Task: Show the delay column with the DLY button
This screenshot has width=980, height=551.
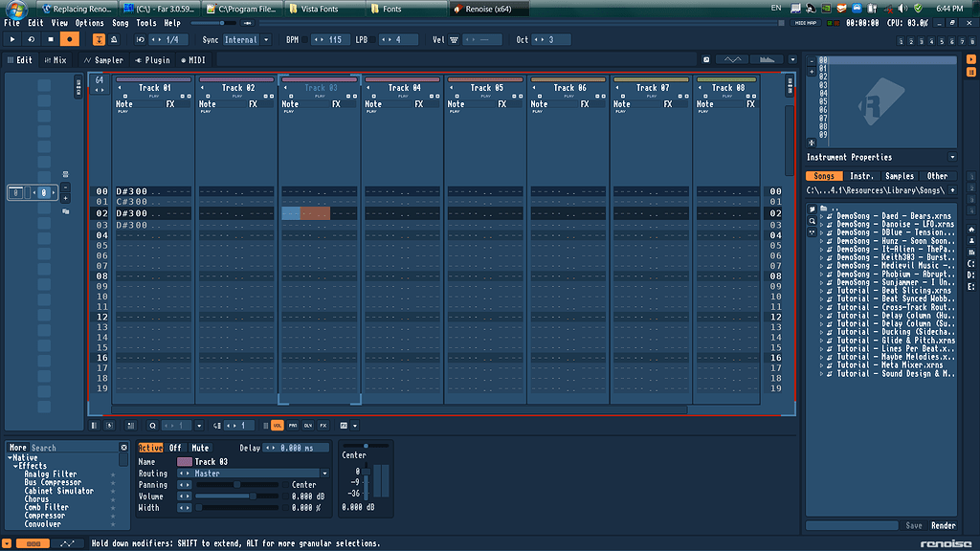Action: click(x=308, y=426)
